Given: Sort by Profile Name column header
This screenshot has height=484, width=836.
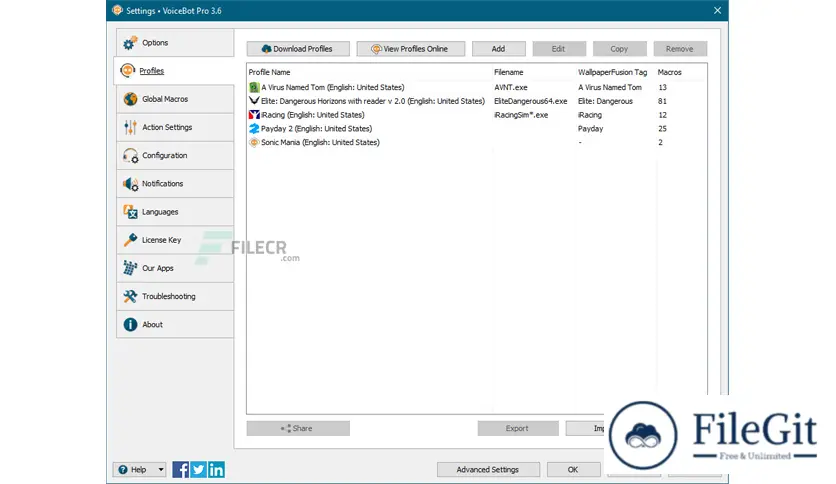Looking at the screenshot, I should [269, 72].
